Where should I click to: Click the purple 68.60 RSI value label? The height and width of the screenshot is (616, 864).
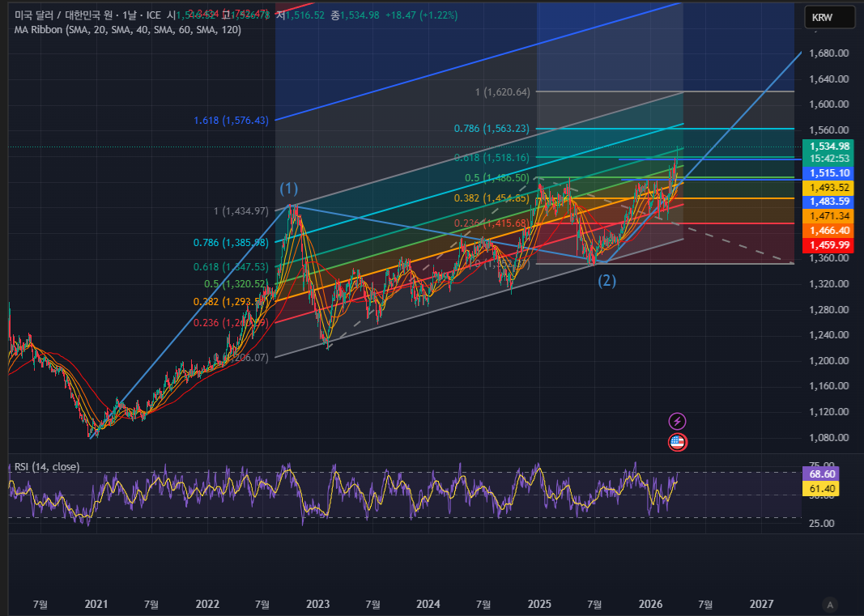[821, 474]
